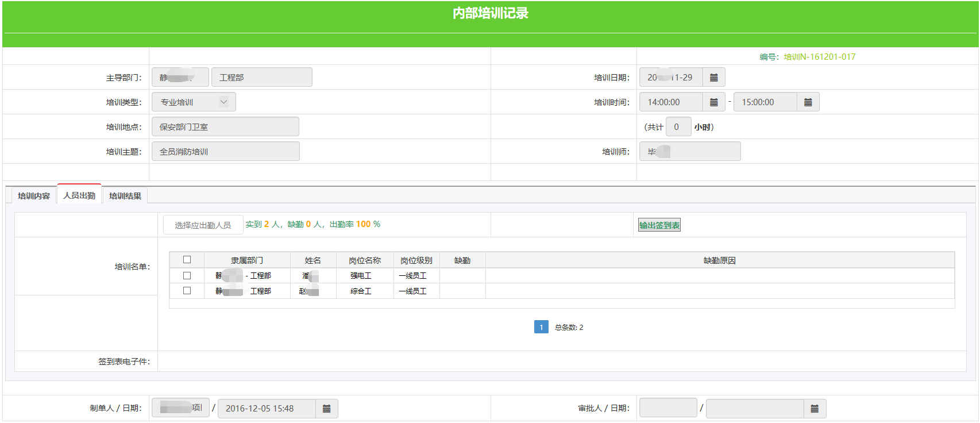
Task: Open the training date calendar picker
Action: (x=713, y=78)
